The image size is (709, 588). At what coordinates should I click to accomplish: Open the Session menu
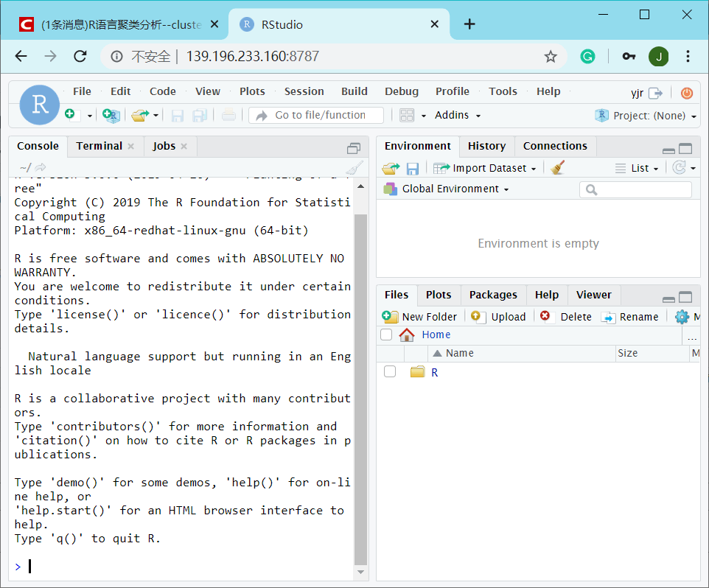304,91
